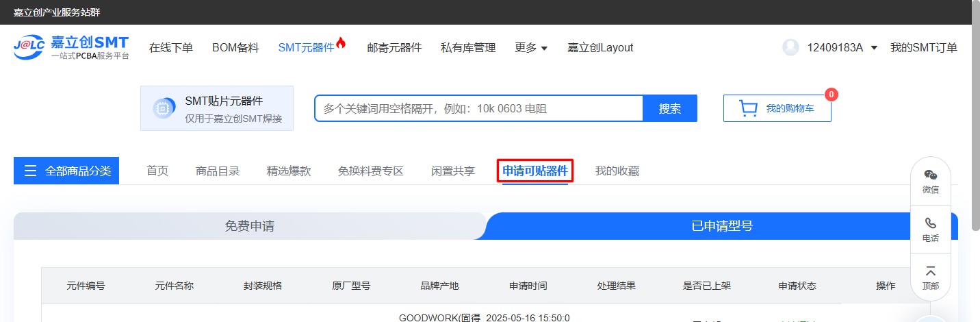Expand the 更多 dropdown menu
Viewport: 980px width, 322px height.
(x=531, y=48)
